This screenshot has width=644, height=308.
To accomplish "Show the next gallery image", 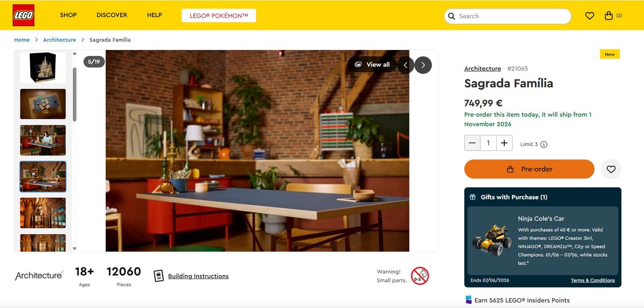I will coord(423,65).
